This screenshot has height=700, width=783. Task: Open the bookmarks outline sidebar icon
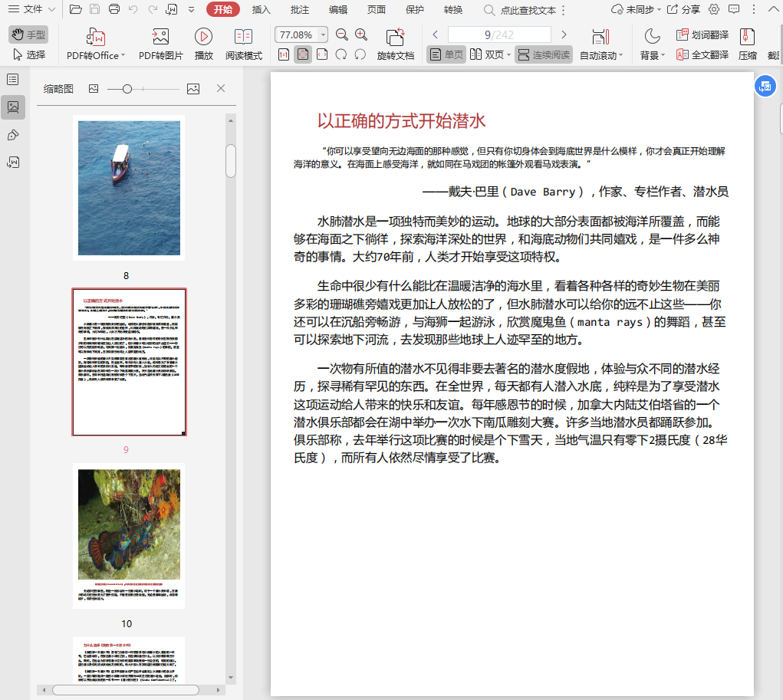[x=13, y=80]
